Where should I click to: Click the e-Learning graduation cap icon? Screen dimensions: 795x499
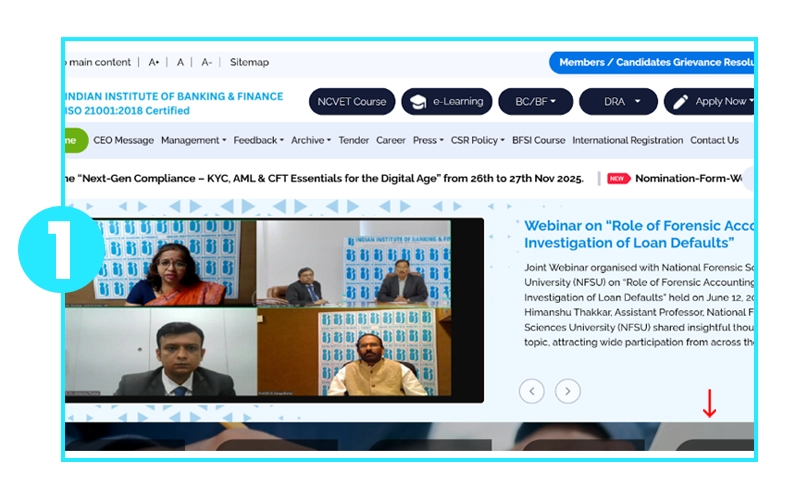(x=418, y=102)
